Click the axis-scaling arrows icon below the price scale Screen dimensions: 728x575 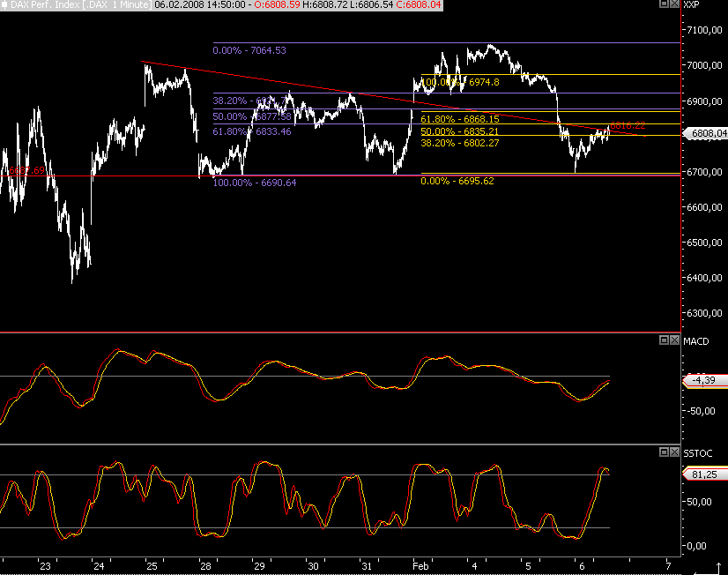708,570
